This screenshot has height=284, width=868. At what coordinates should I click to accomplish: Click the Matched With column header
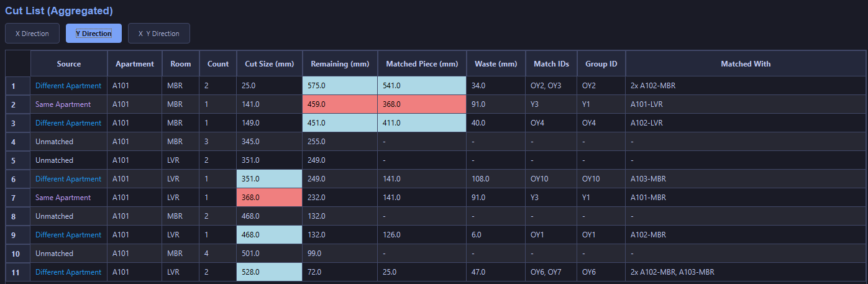746,63
